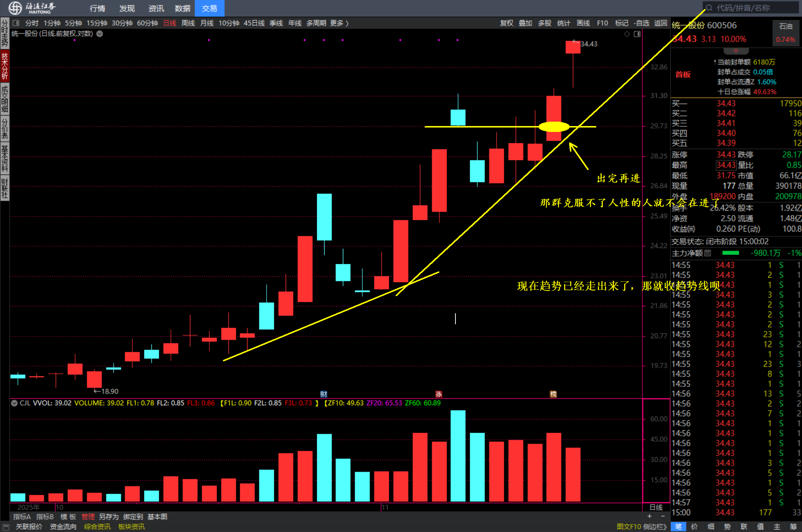Click the 涨 event marker on chart
Screen dimensions: 802x532
pyautogui.click(x=439, y=394)
